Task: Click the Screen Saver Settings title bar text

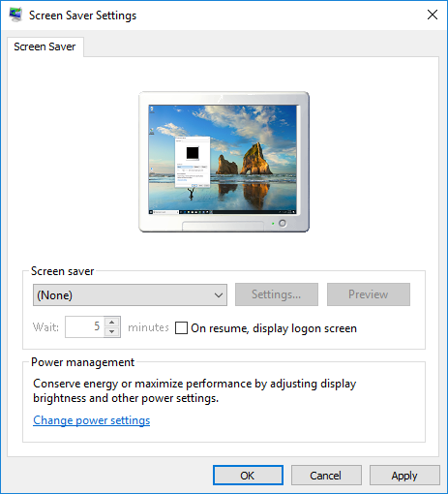Action: (x=82, y=15)
